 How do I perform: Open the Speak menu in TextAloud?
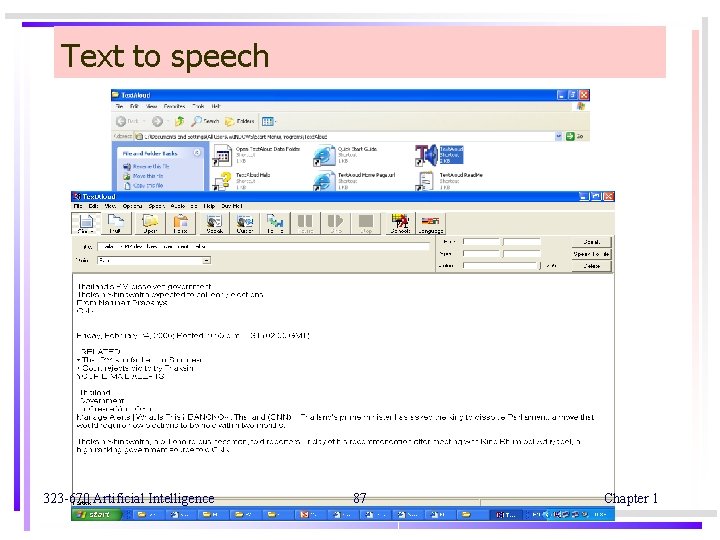(x=156, y=206)
